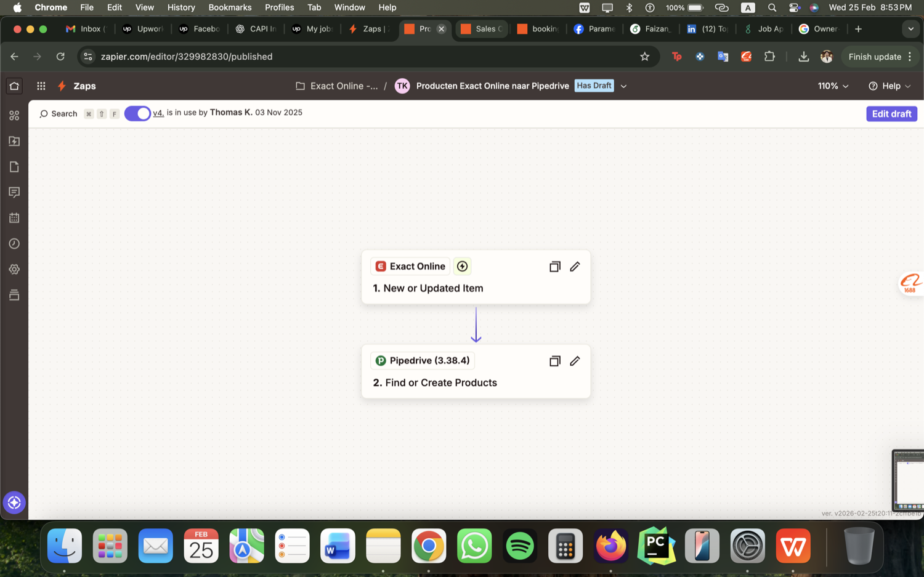Open Control Center in menu bar
This screenshot has height=577, width=924.
coord(794,7)
